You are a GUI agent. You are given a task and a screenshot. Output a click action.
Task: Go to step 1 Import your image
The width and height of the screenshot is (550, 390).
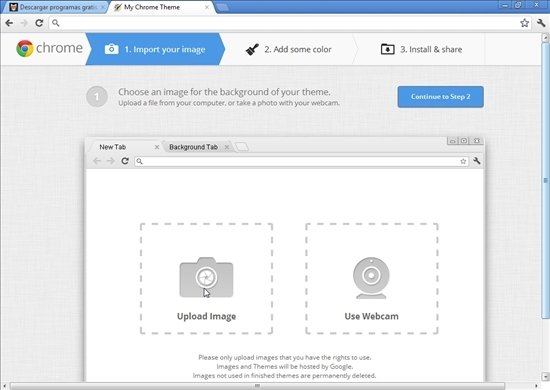tap(155, 49)
